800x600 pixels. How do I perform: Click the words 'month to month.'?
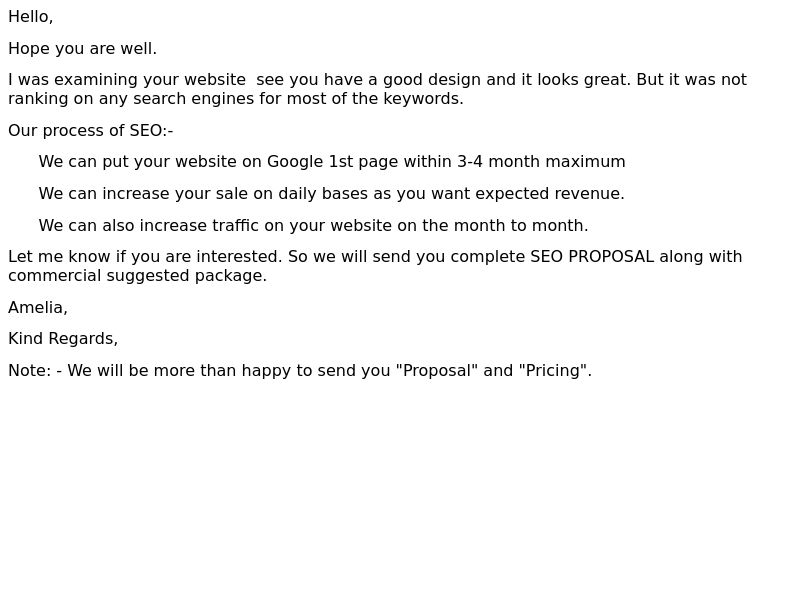521,226
